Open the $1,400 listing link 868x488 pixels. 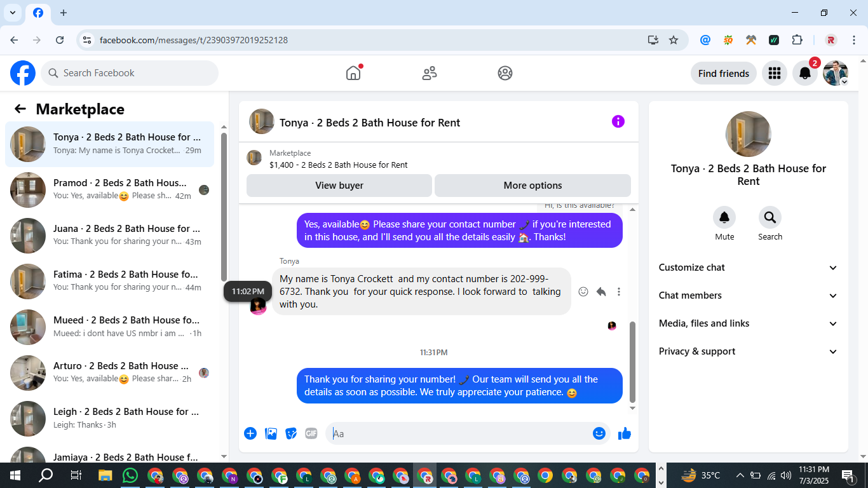click(339, 165)
